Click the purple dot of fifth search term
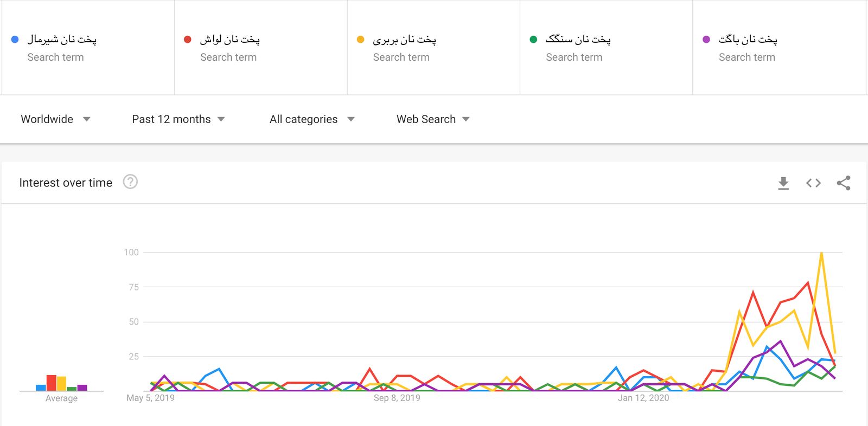 click(706, 40)
